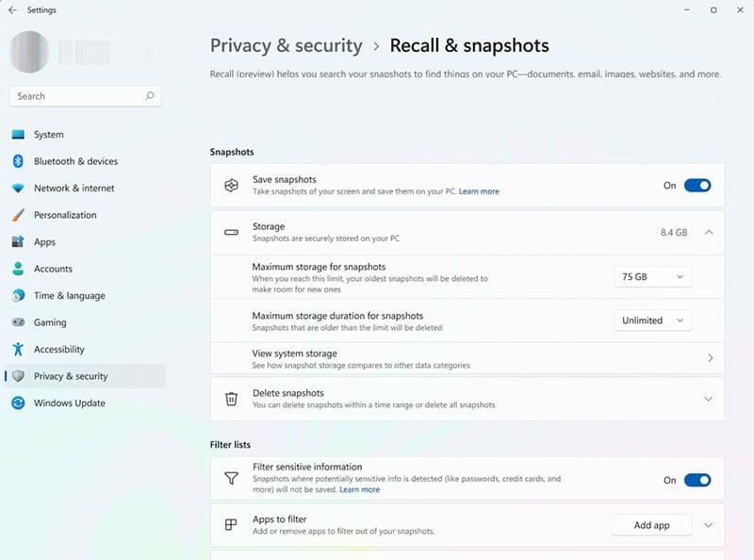Screen dimensions: 754x560
Task: Open Accessibility settings label
Action: tap(58, 350)
